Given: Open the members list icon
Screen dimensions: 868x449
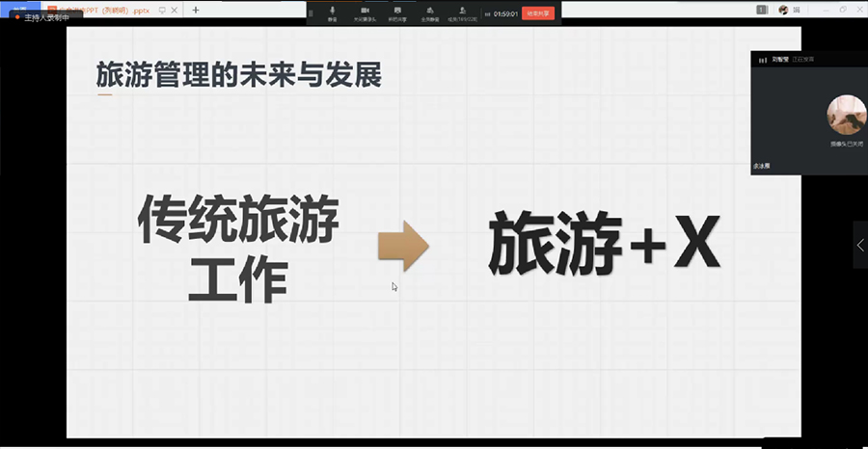Looking at the screenshot, I should (x=464, y=13).
